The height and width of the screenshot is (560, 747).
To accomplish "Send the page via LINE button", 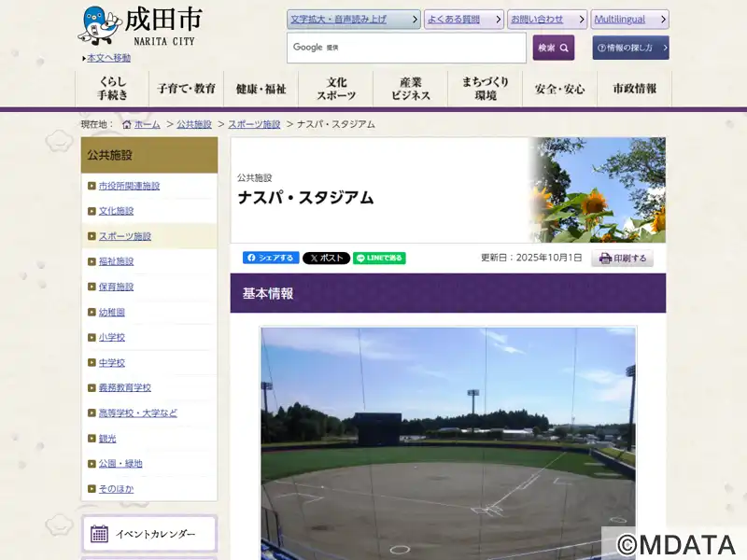I will [379, 259].
